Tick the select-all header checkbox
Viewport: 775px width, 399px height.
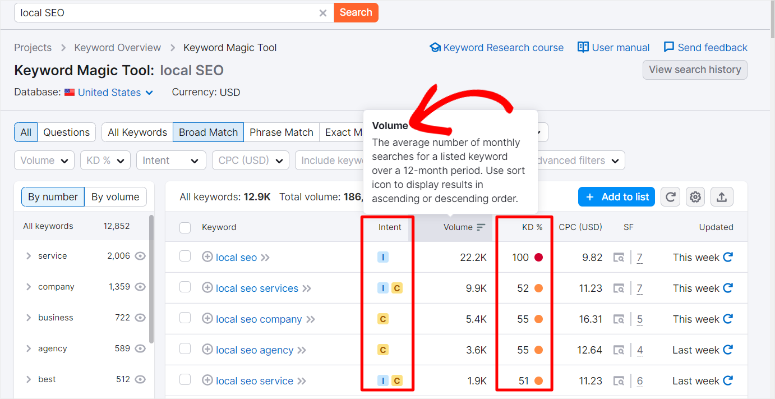coord(185,227)
